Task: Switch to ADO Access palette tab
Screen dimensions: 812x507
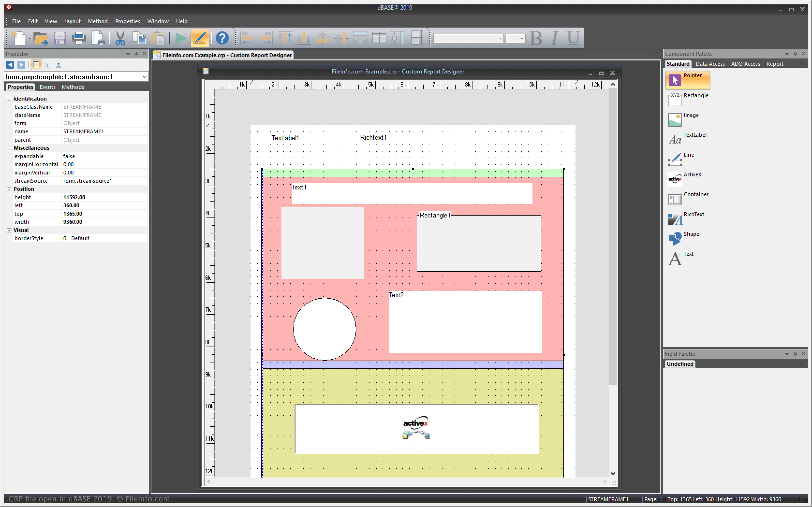Action: 745,64
